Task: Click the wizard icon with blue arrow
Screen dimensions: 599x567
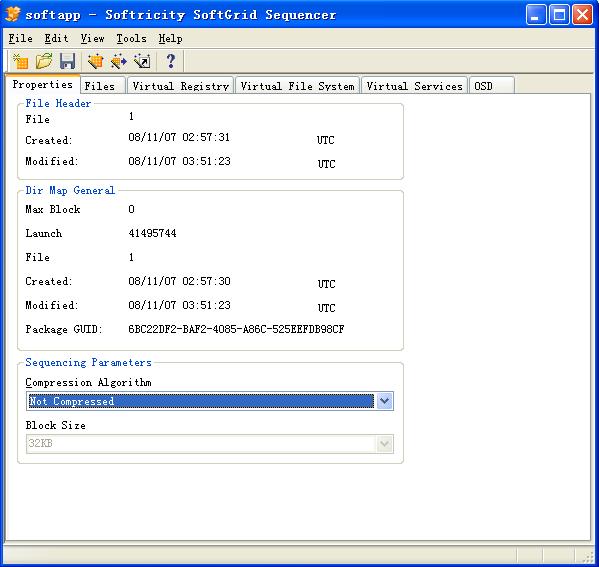Action: [118, 61]
